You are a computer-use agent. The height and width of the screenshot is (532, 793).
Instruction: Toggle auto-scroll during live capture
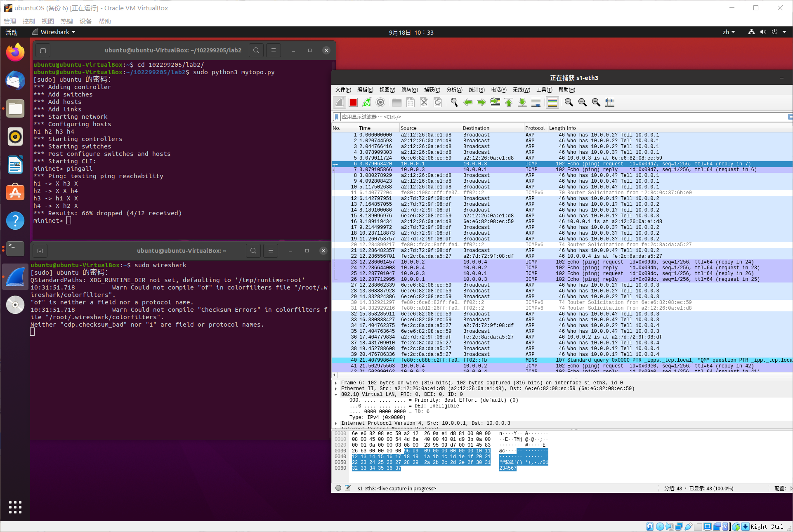point(536,102)
